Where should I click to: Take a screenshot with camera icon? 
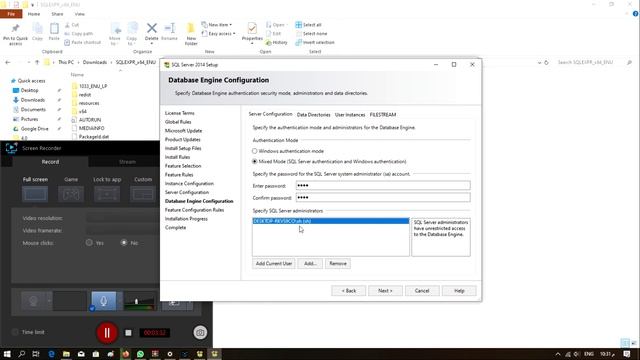[200, 333]
